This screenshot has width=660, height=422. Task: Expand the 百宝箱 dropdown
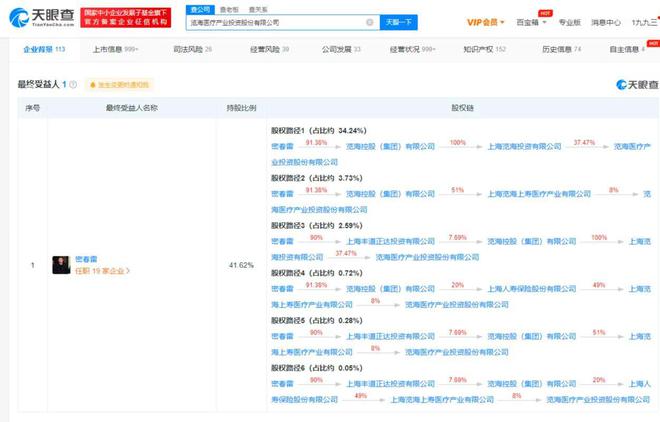click(x=531, y=22)
